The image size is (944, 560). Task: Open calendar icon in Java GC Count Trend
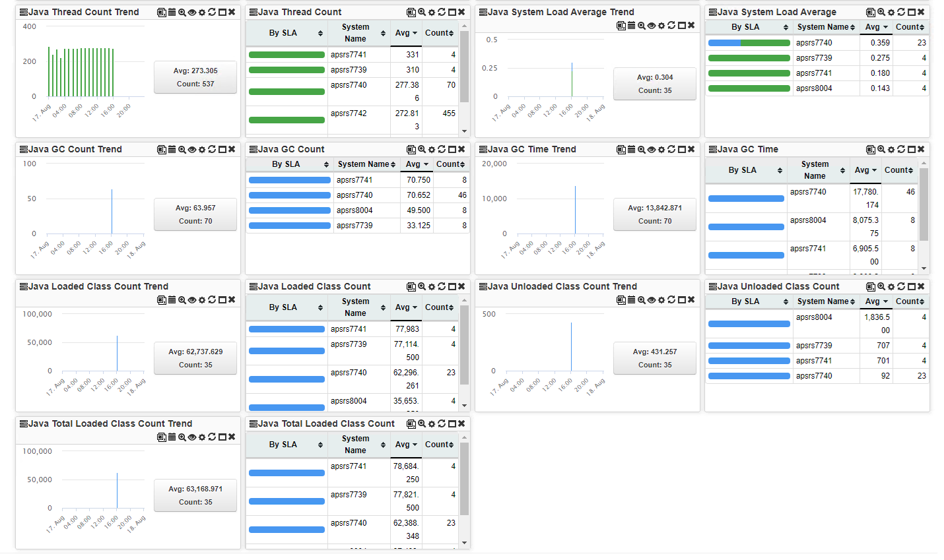172,150
